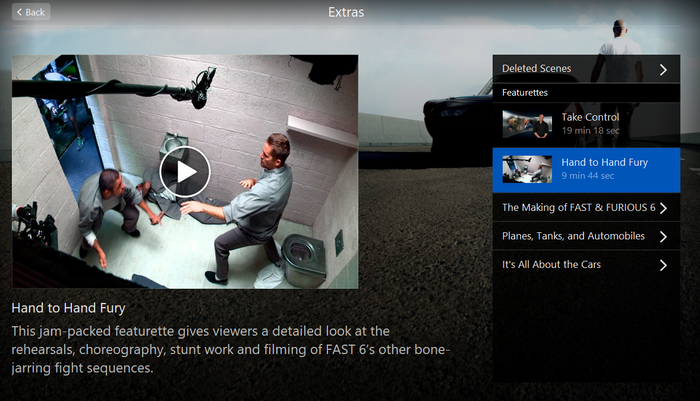The width and height of the screenshot is (700, 401).
Task: Collapse the Featurettes section header
Action: pyautogui.click(x=586, y=92)
